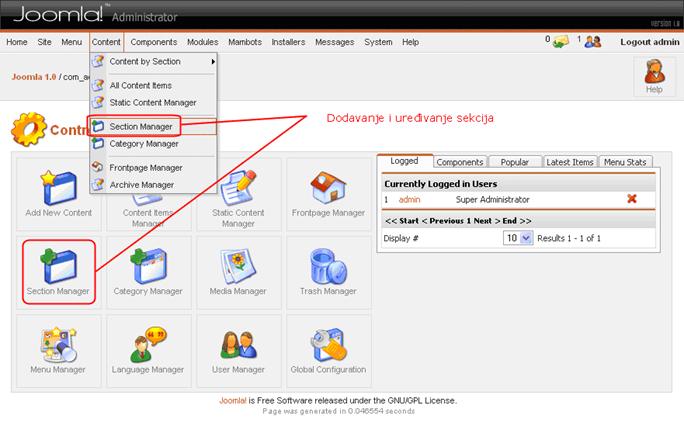This screenshot has height=426, width=684.
Task: Open the Add New Content icon
Action: coord(58,189)
